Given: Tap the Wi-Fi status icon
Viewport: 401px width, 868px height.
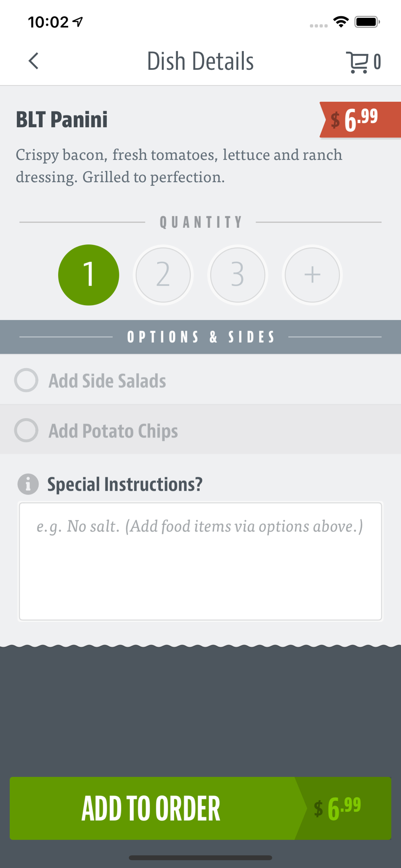Looking at the screenshot, I should point(341,22).
